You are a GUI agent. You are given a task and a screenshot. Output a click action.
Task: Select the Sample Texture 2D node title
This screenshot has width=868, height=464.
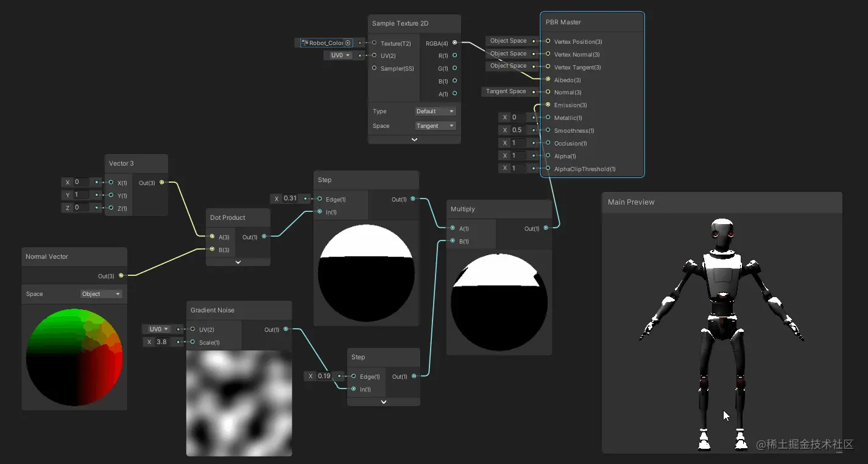[x=400, y=23]
